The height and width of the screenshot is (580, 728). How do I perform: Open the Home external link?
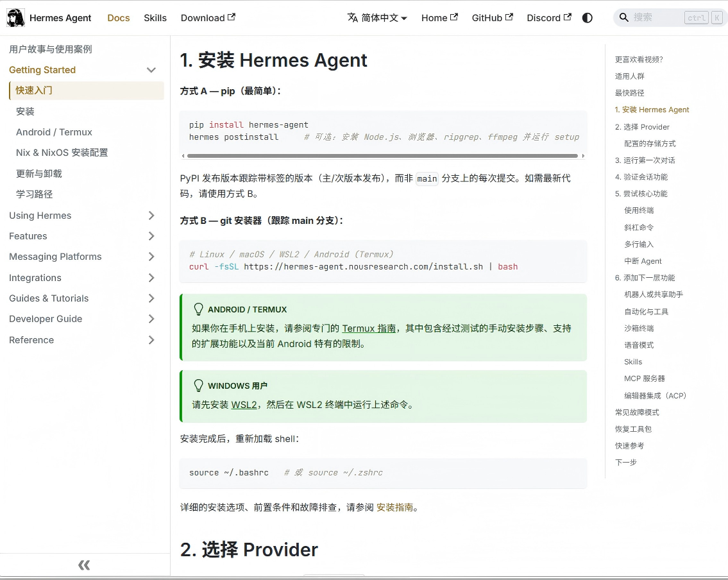tap(439, 18)
